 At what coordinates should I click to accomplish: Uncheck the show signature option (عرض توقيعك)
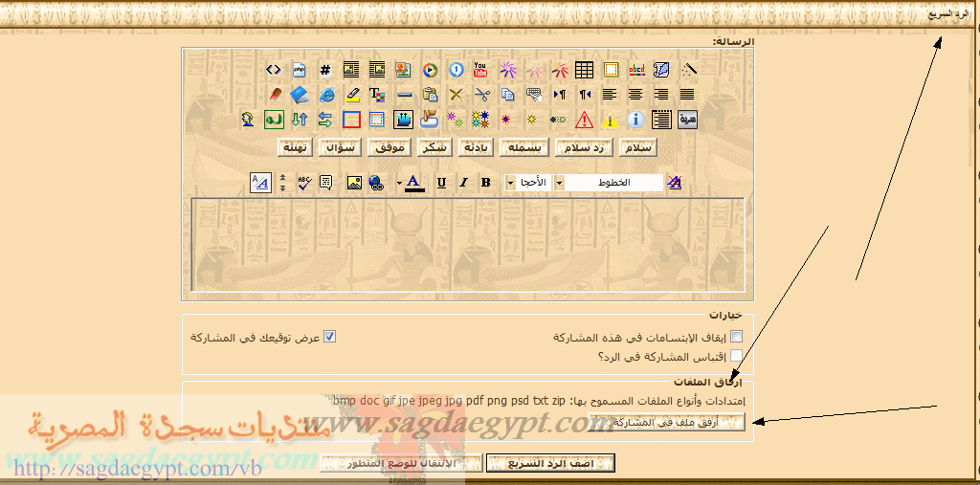tap(329, 337)
